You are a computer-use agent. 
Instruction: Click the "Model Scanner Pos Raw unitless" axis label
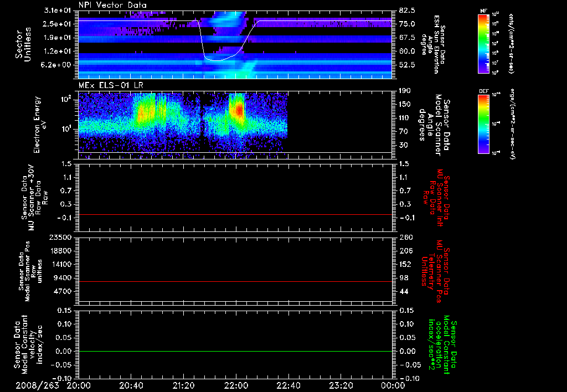click(x=32, y=271)
